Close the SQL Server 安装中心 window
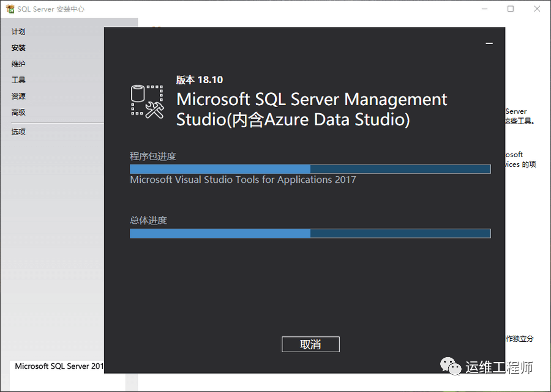 537,9
